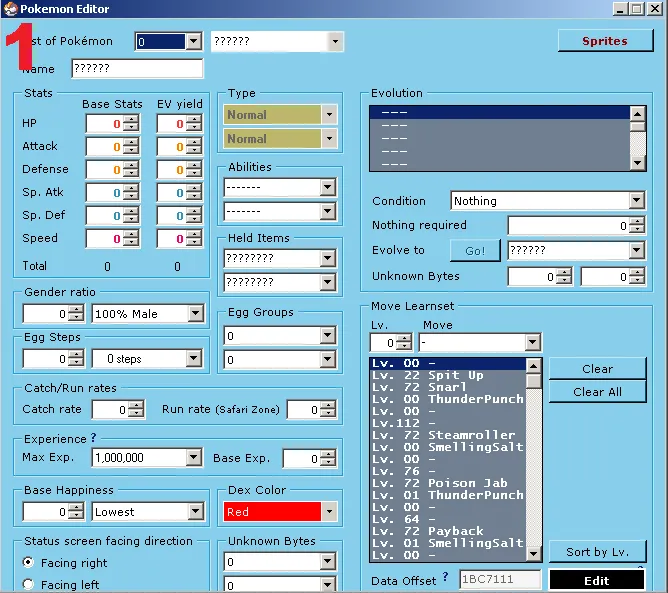Open the Lowest base happiness dropdown
668x593 pixels.
tap(196, 511)
